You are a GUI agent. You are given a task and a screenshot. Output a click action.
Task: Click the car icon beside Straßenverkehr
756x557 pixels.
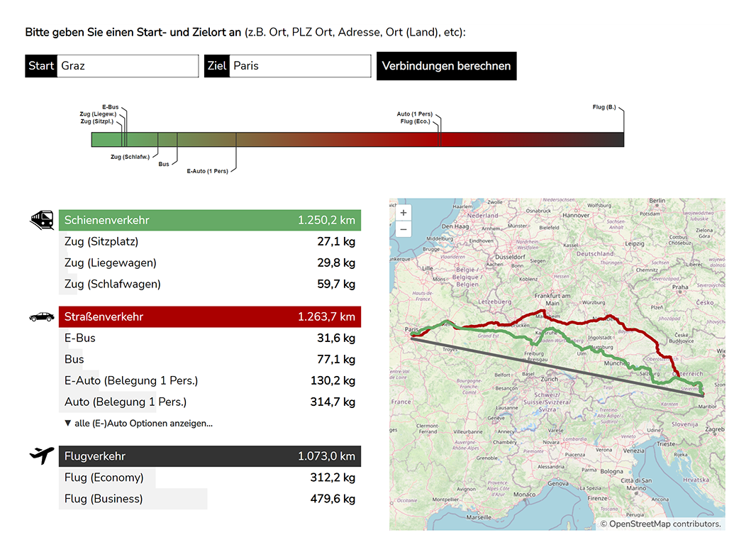[x=42, y=317]
